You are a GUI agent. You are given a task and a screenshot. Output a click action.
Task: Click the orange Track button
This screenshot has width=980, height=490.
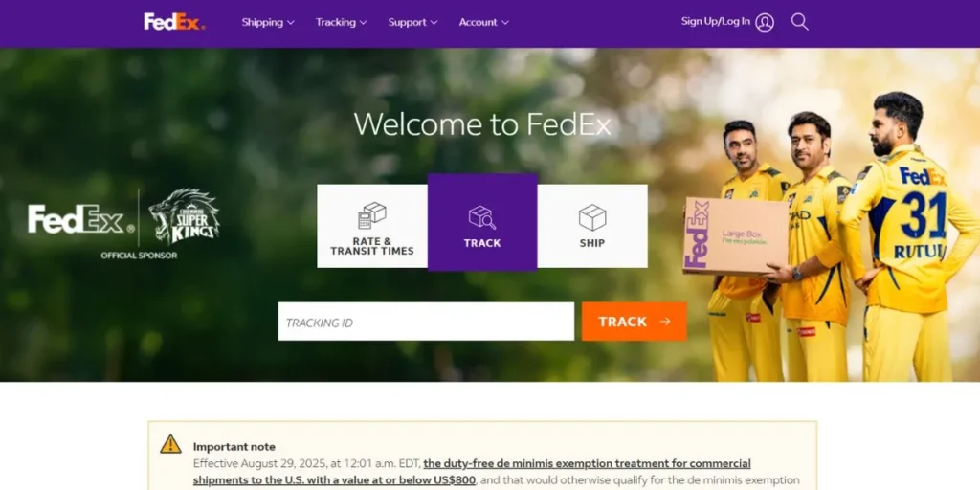coord(634,322)
